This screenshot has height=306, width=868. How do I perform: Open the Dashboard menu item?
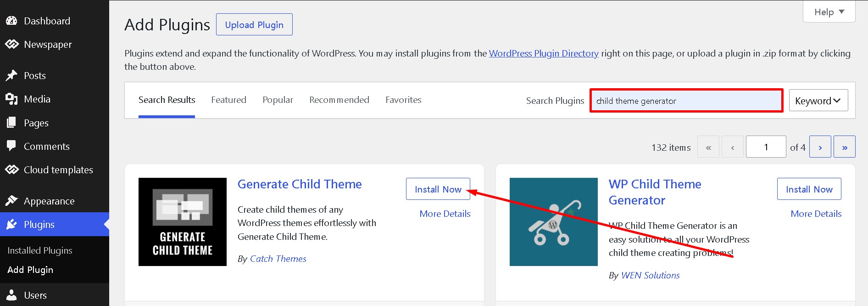47,21
